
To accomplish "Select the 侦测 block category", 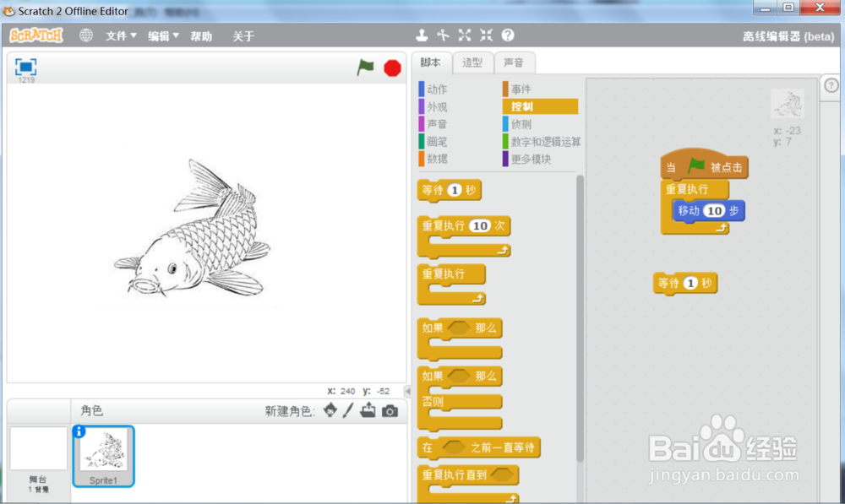I will point(520,123).
